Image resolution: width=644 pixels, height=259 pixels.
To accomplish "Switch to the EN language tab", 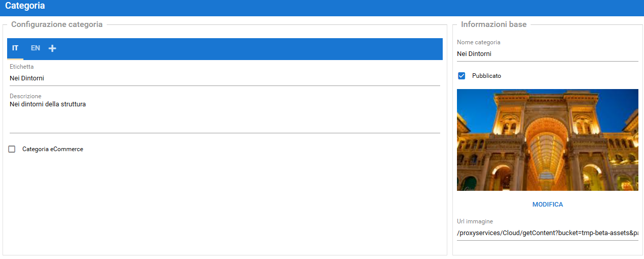I will (x=35, y=48).
